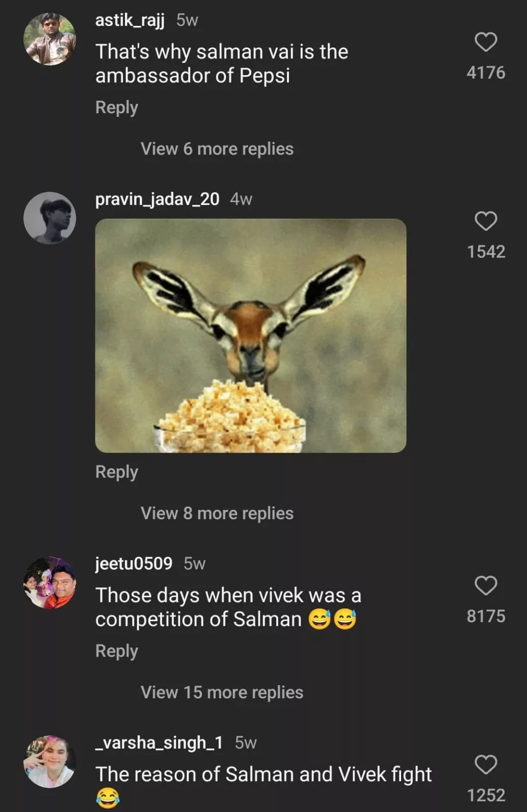Tap the pravin_jadav_20 username

157,199
